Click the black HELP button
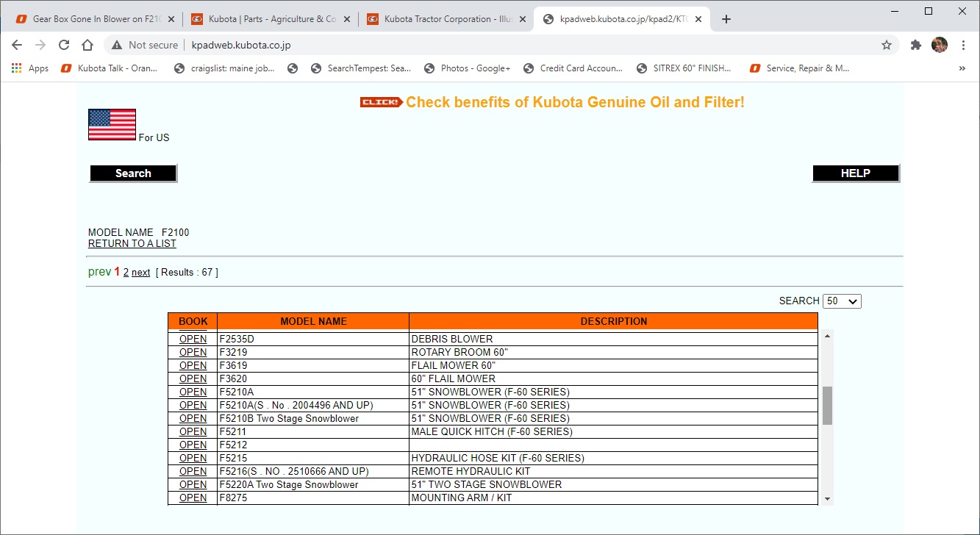Screen dimensions: 980x535 [856, 173]
